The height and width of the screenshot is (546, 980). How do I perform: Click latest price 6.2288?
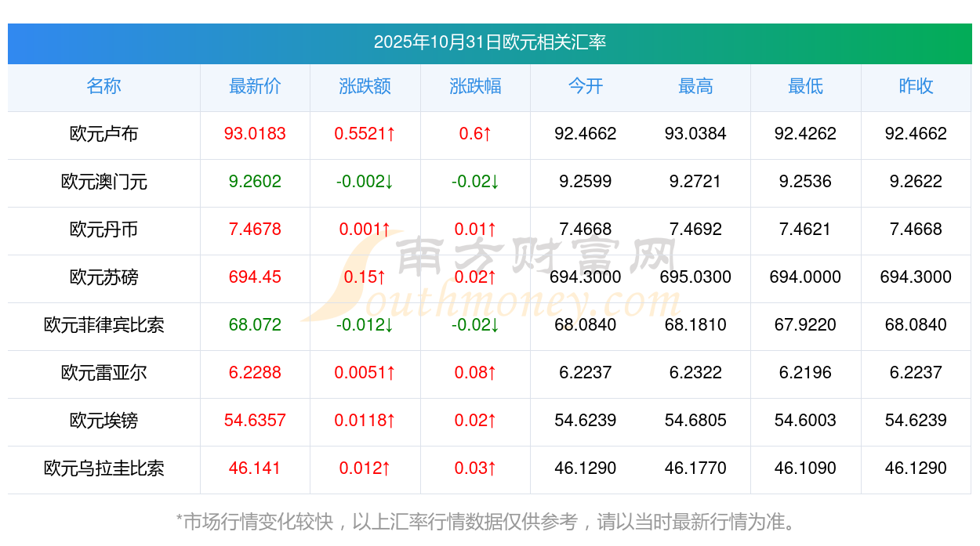click(255, 373)
